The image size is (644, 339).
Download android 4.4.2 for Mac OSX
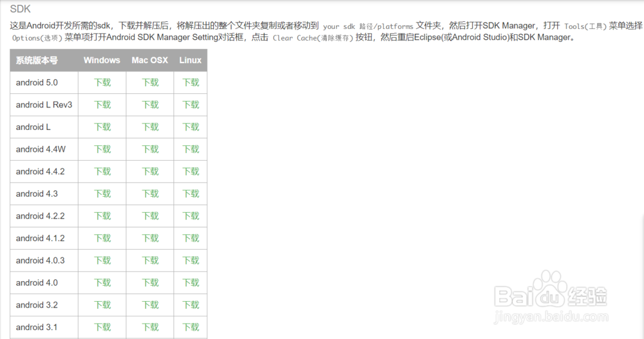(x=150, y=171)
